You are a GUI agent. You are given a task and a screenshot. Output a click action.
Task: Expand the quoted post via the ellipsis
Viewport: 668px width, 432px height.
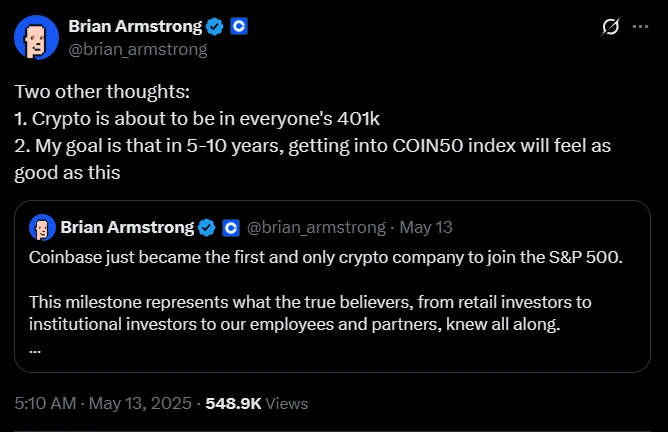pyautogui.click(x=35, y=351)
